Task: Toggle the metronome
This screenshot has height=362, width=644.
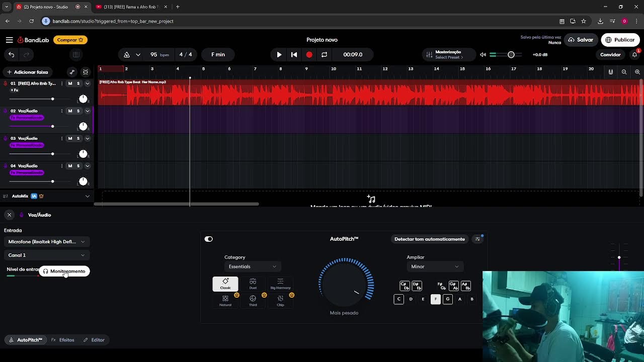Action: point(127,54)
